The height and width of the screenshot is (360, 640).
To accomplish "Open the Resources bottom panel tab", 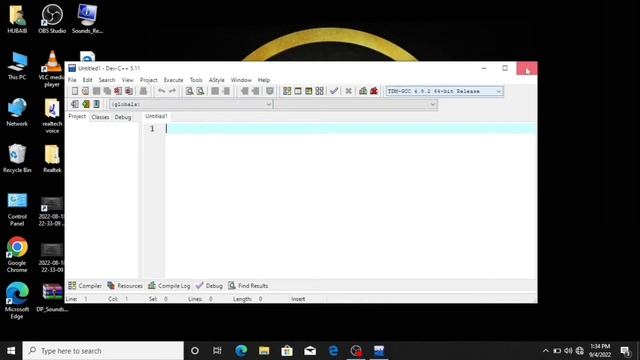I will 125,286.
